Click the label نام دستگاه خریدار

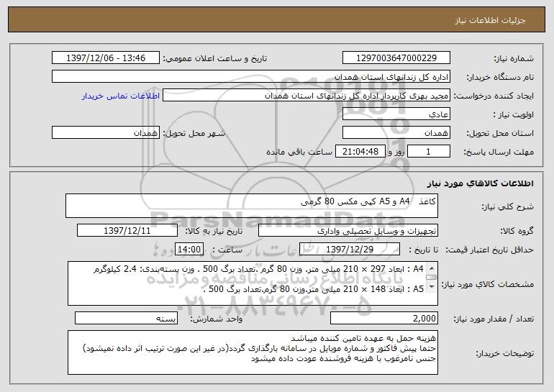click(x=500, y=77)
